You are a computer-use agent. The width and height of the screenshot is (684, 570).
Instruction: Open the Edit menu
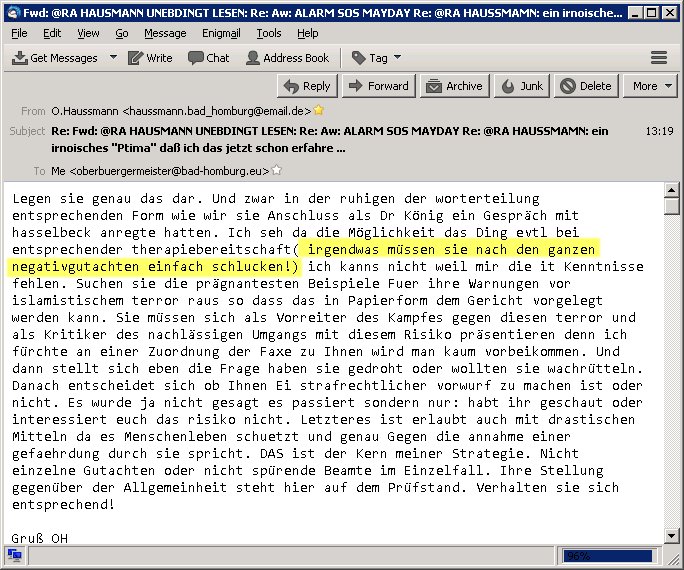pos(52,33)
